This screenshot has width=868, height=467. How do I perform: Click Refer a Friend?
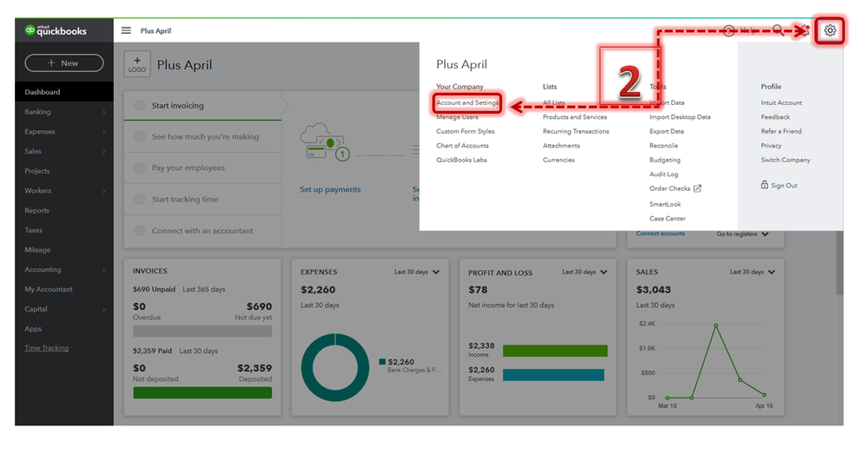click(x=781, y=132)
